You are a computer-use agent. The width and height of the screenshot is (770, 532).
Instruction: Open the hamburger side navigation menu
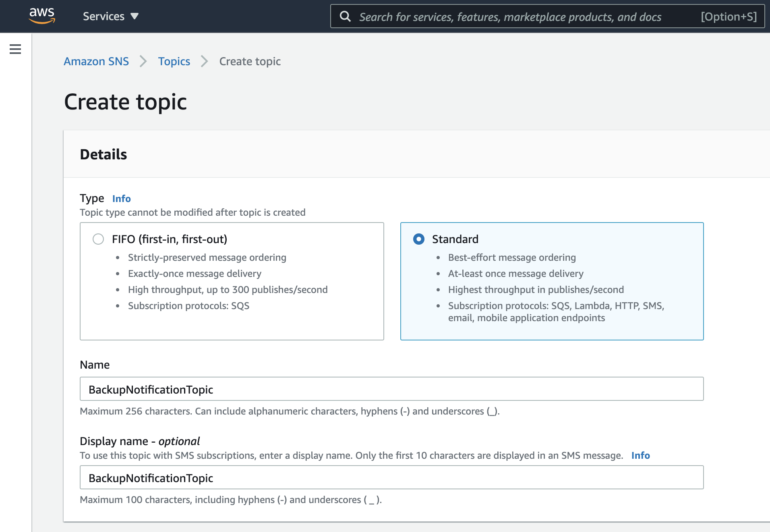pos(15,49)
